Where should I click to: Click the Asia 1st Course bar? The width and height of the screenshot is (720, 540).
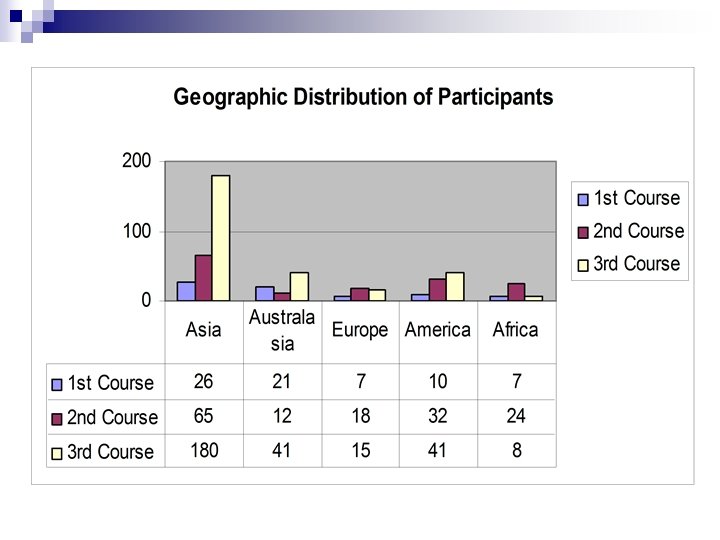186,291
